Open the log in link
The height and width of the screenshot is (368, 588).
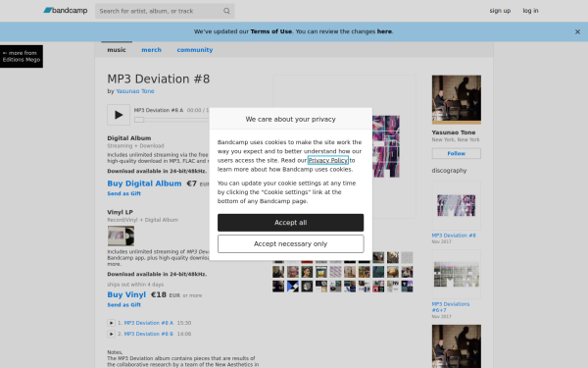point(530,11)
